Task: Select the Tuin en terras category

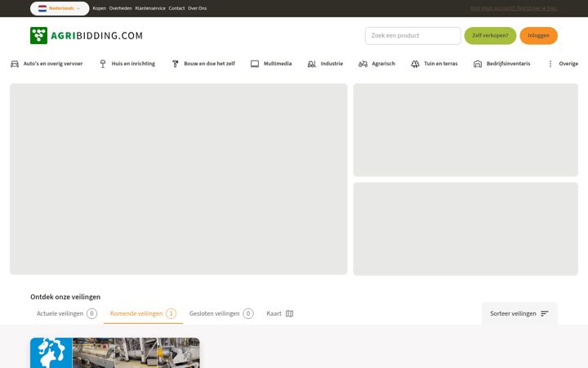Action: [434, 64]
